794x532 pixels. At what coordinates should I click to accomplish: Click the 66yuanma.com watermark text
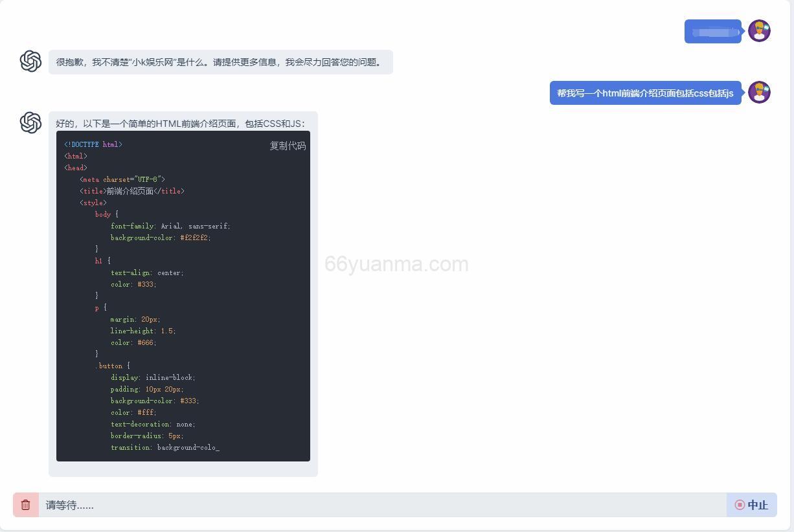[396, 264]
